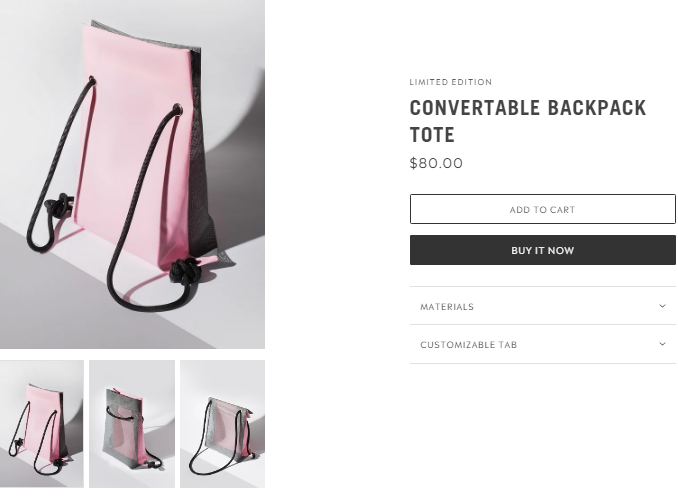Click the $80.00 price text
Image resolution: width=678 pixels, height=499 pixels.
tap(436, 163)
